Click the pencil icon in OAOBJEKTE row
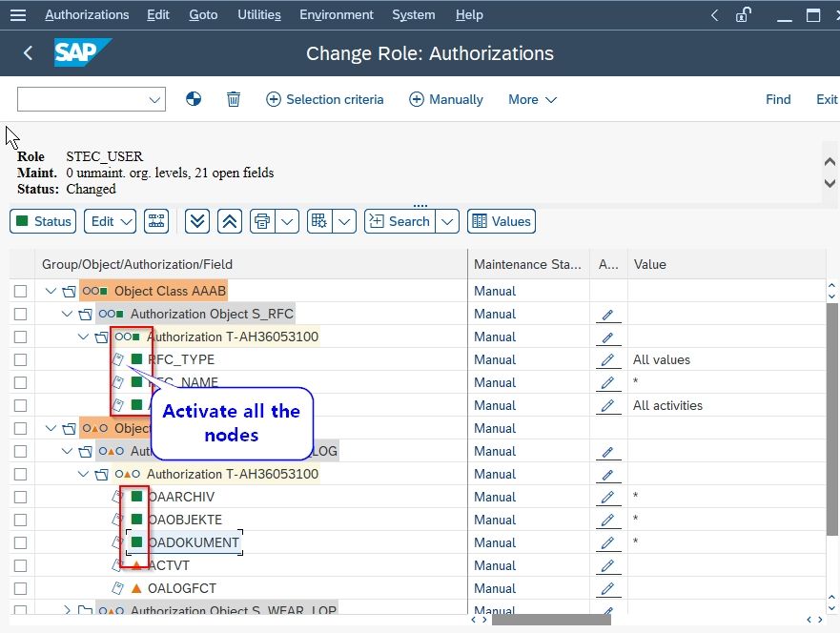This screenshot has height=633, width=840. click(x=607, y=520)
